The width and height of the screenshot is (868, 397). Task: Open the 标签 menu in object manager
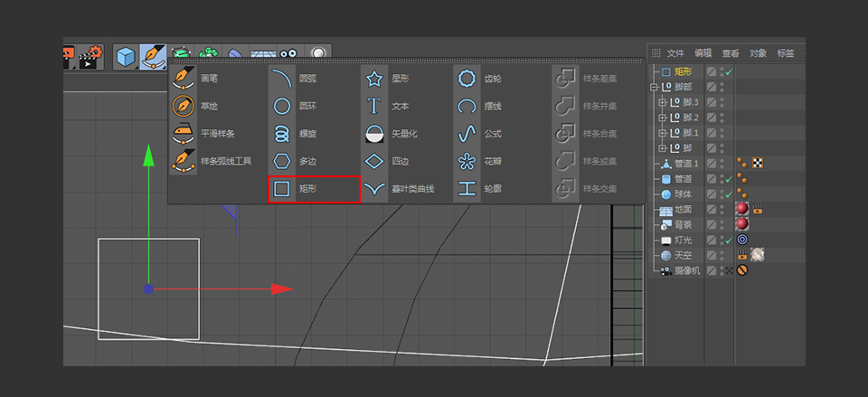coord(786,53)
